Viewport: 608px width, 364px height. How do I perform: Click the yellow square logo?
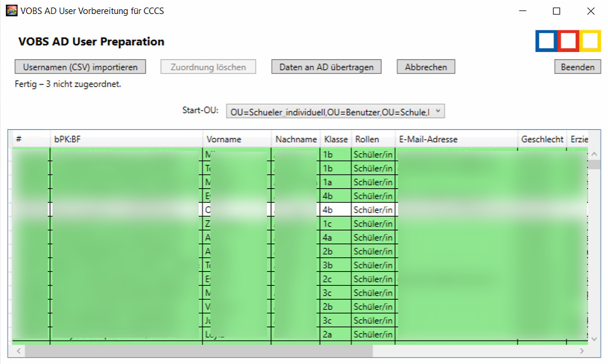(590, 41)
